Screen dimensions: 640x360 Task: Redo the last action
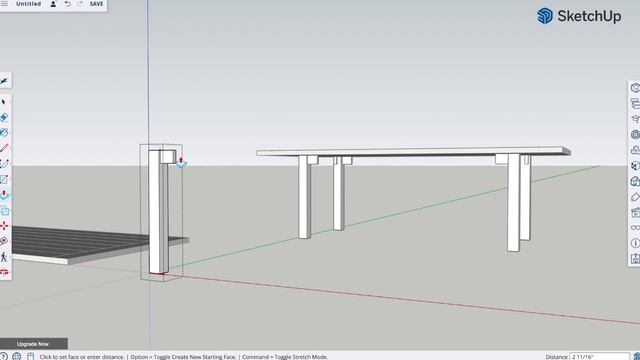pyautogui.click(x=80, y=4)
